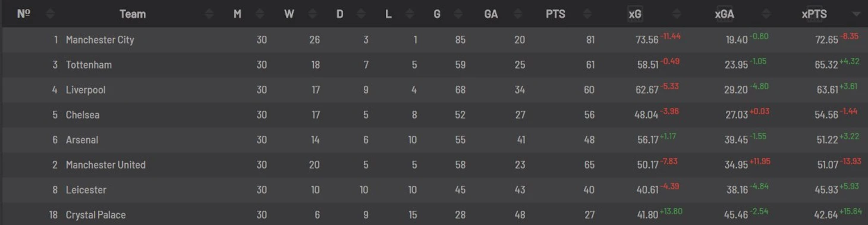
Task: Sort by goals against GA arrows
Action: 518,14
